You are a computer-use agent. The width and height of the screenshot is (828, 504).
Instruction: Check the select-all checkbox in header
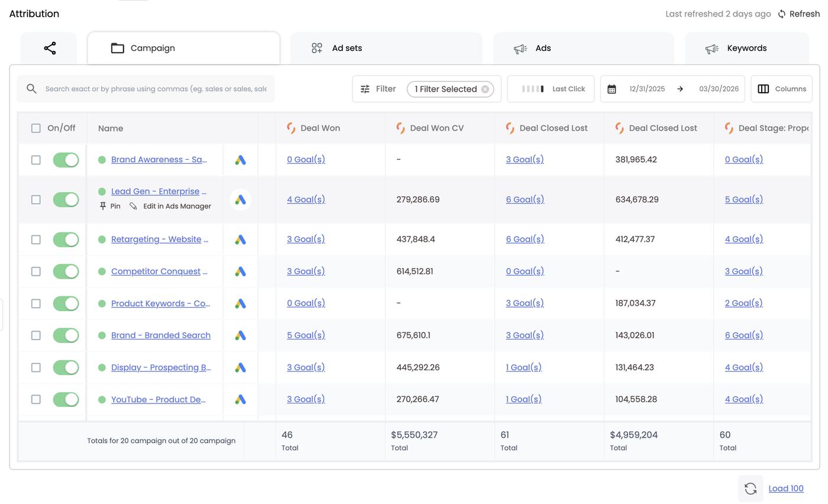35,128
